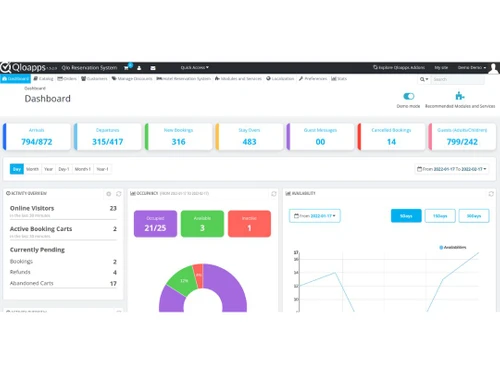This screenshot has height=375, width=500.
Task: Select the 15 days availability button
Action: (x=440, y=216)
